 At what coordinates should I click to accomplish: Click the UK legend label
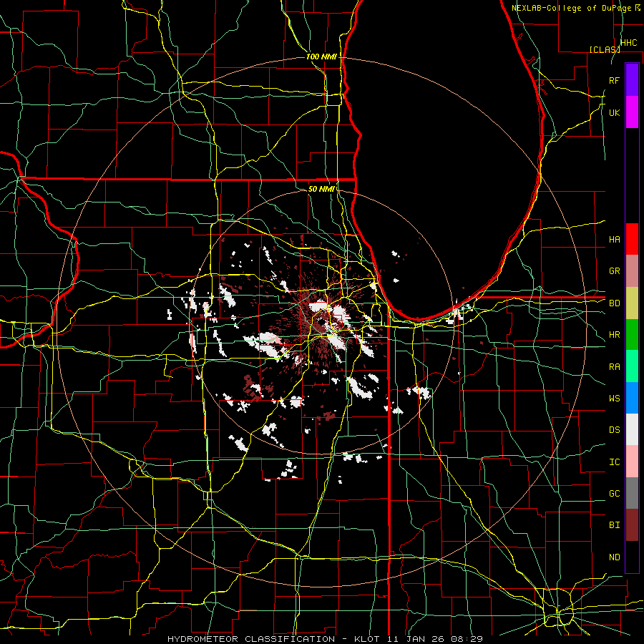tap(614, 112)
